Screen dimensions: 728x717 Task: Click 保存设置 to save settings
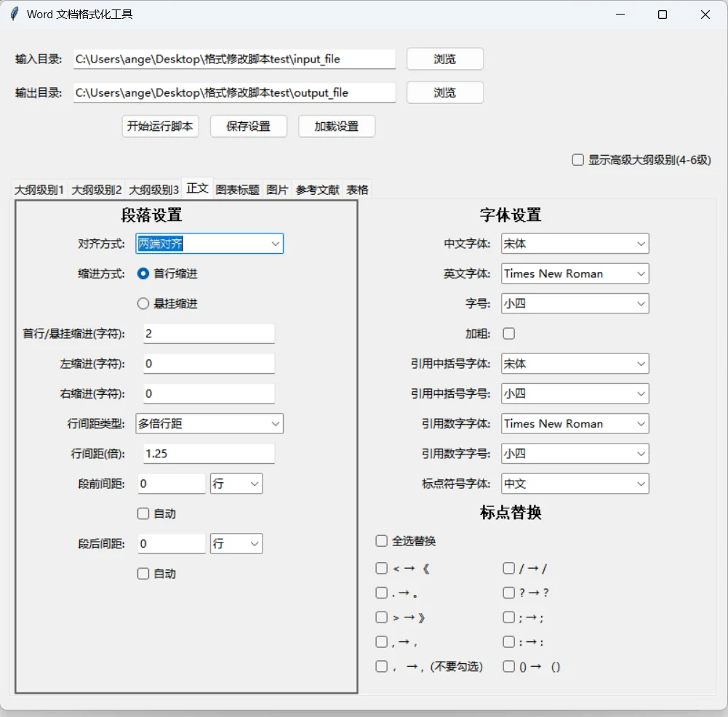pyautogui.click(x=248, y=126)
